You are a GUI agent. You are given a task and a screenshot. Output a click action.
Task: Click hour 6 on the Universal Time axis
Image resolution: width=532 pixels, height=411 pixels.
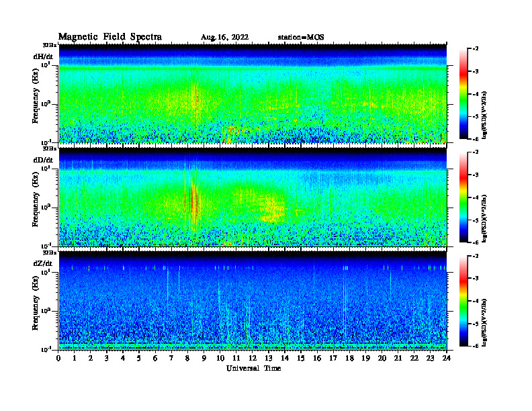tap(155, 359)
